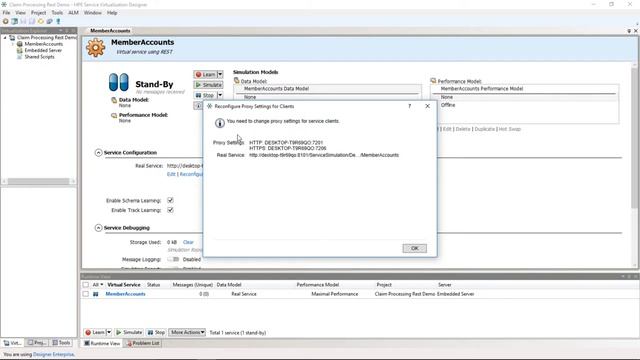Check the select-all box in Runtime View header
Screen dimensions: 640x360
pos(86,285)
